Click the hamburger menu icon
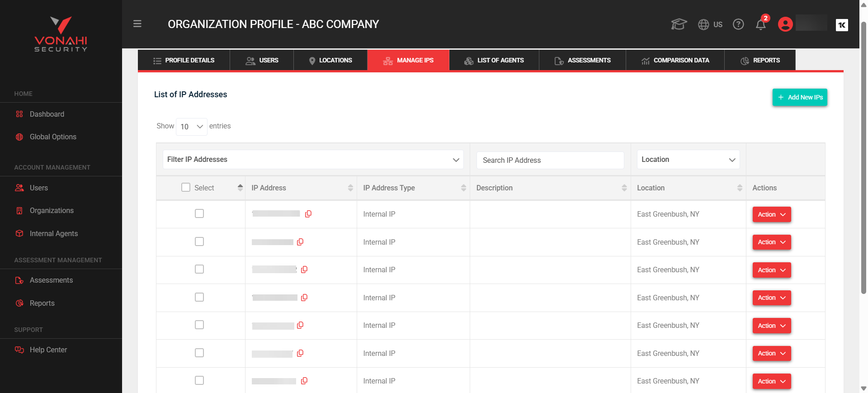This screenshot has height=393, width=868. click(x=137, y=24)
